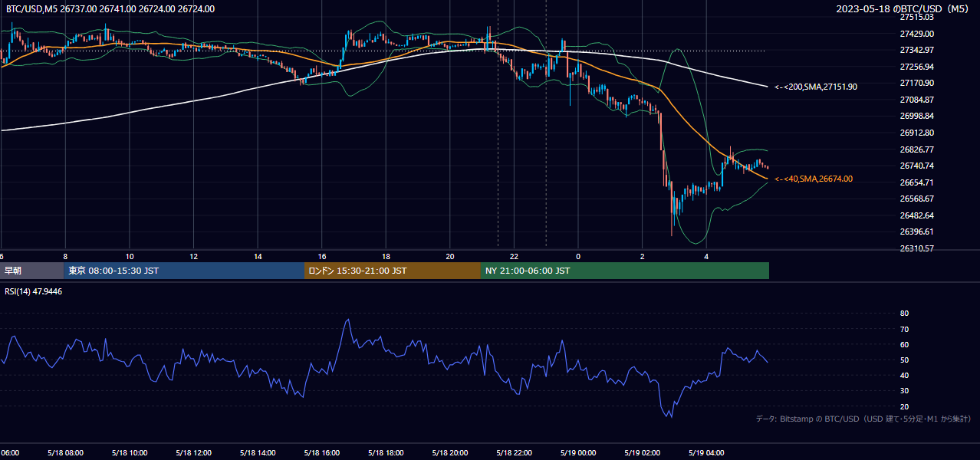This screenshot has height=460, width=980.
Task: Click the bottom date label 5/19 02:00
Action: (x=642, y=453)
